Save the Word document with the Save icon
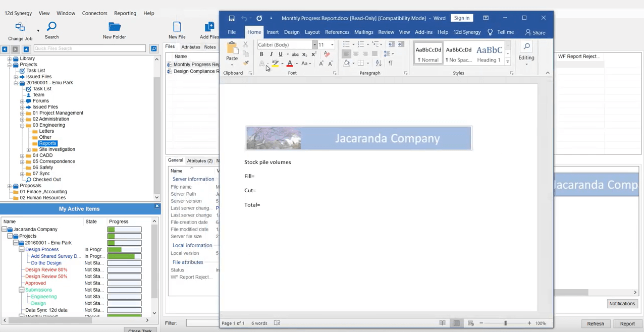 [x=231, y=18]
